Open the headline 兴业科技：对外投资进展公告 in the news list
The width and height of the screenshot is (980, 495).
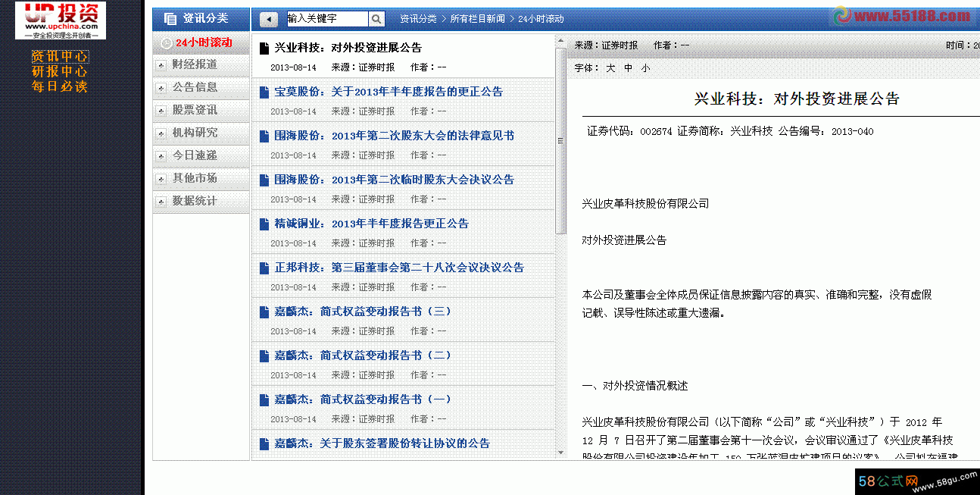click(348, 48)
